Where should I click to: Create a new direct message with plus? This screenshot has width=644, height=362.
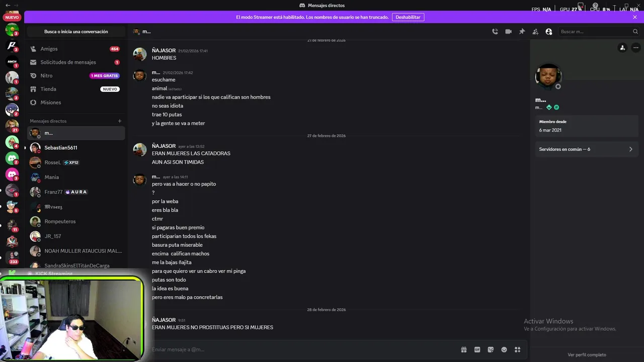(120, 121)
